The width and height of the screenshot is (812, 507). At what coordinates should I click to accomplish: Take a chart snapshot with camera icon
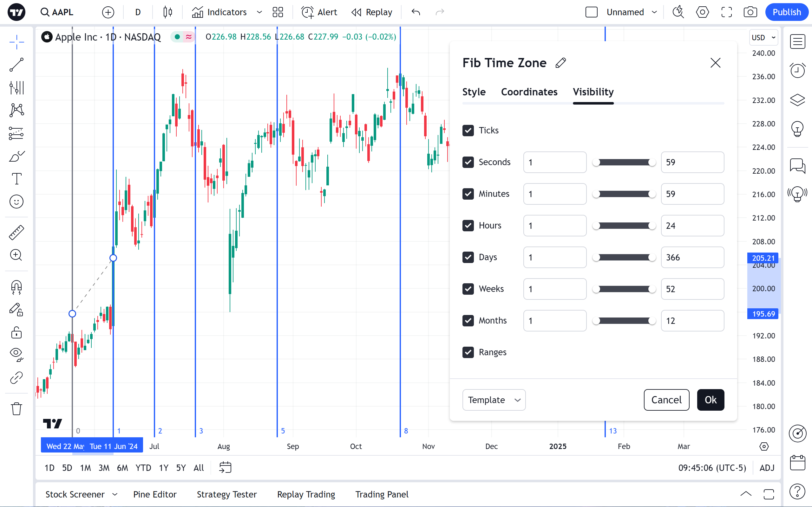[750, 12]
